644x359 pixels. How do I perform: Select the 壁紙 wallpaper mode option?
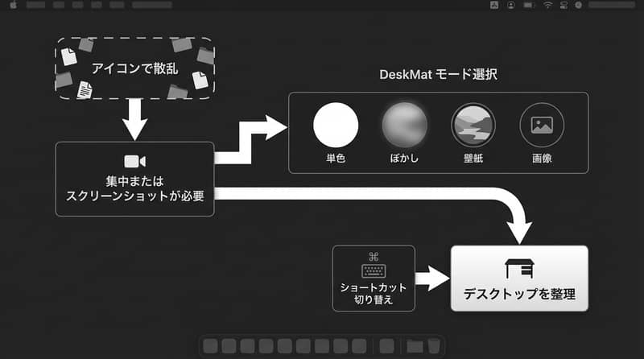473,126
